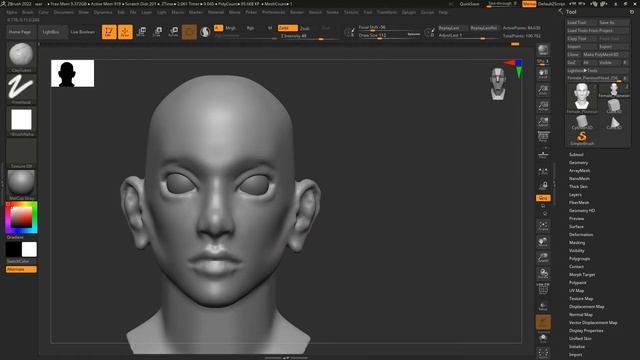Viewport: 640px width, 360px height.
Task: Click the Home Page button
Action: click(20, 32)
